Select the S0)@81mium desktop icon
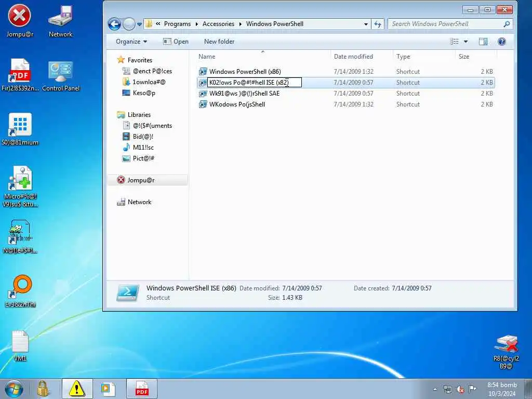This screenshot has height=399, width=532. (20, 129)
